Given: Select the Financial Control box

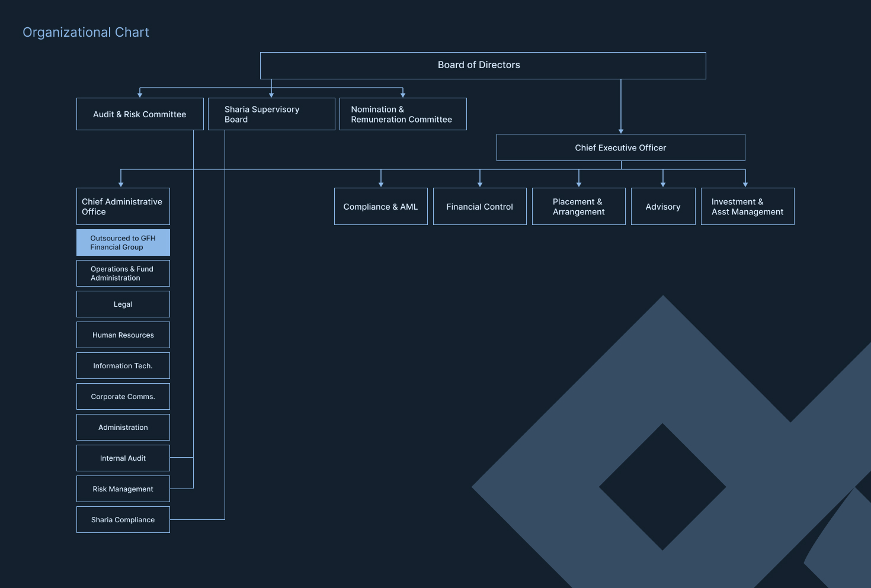Looking at the screenshot, I should 479,207.
